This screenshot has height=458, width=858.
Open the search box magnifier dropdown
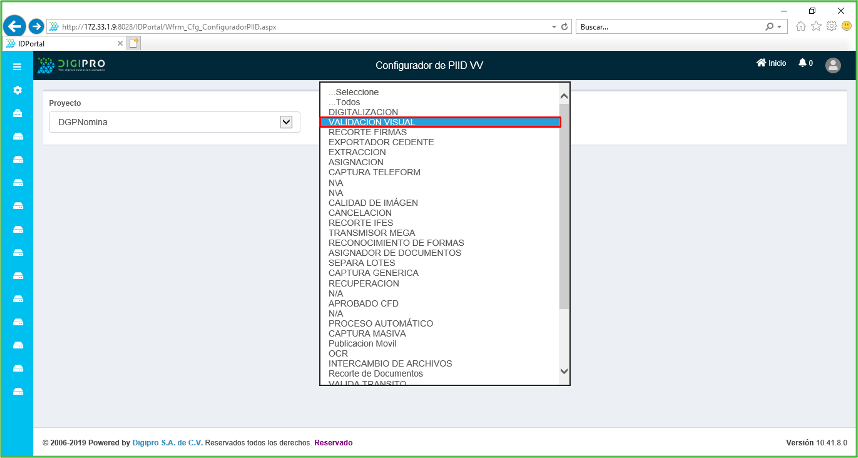click(779, 26)
